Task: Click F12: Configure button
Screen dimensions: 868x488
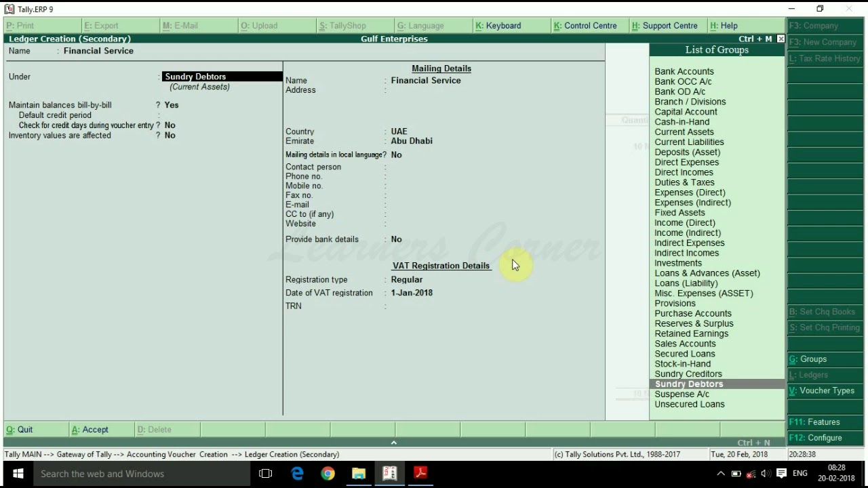Action: (825, 438)
